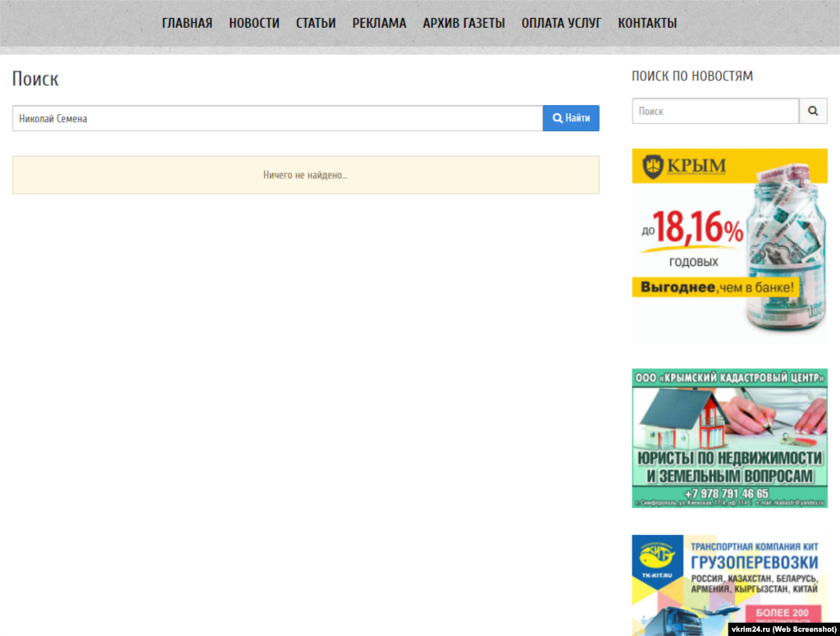Open the КОНТАКТЫ page
Viewport: 840px width, 636px height.
click(647, 23)
